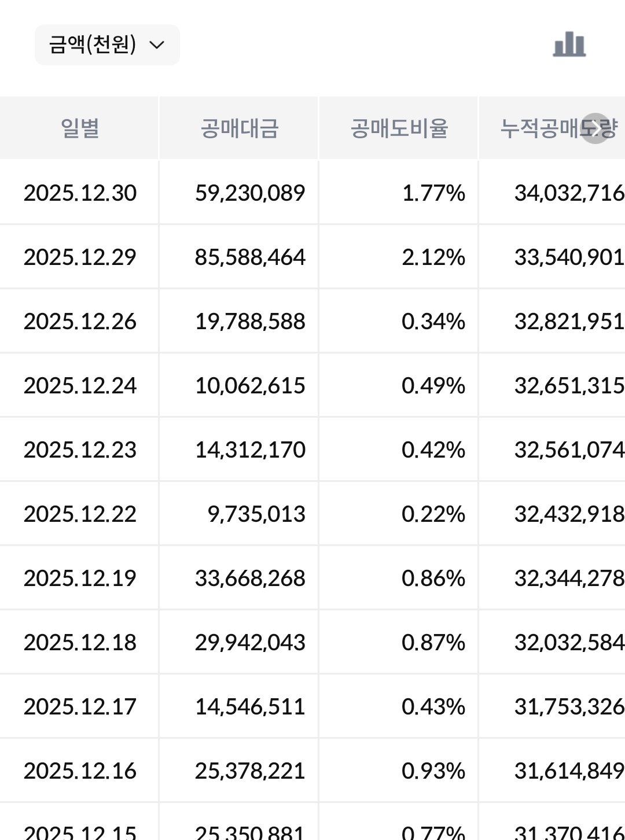This screenshot has width=625, height=840.
Task: Click the value 14,312,170
Action: (250, 450)
